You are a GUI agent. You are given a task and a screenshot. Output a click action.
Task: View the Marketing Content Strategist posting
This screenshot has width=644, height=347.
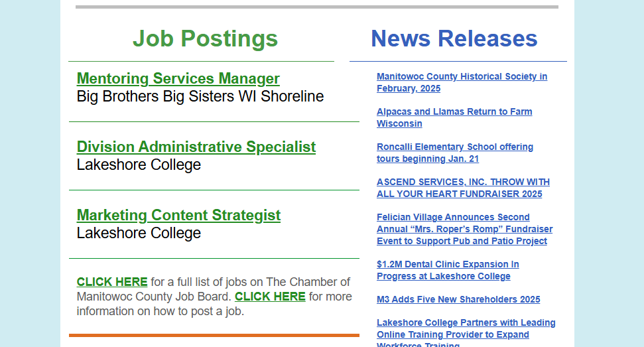178,216
